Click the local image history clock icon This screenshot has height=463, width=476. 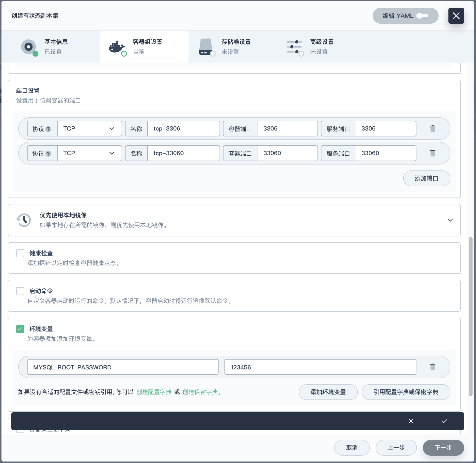[24, 220]
